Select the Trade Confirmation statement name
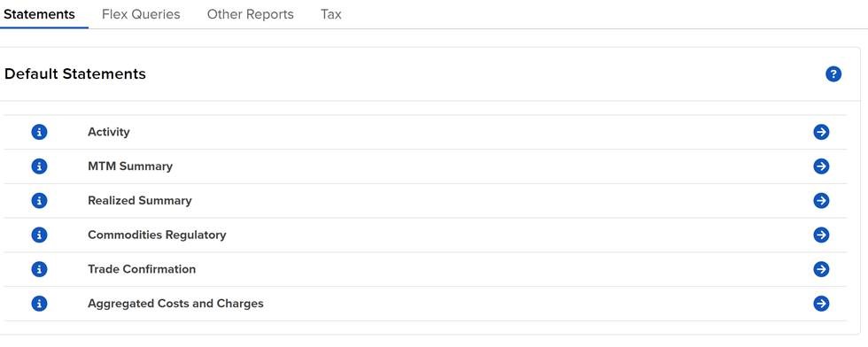This screenshot has width=868, height=347. point(142,269)
